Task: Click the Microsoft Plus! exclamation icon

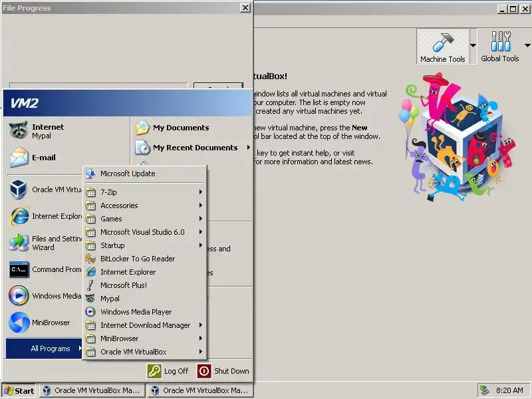Action: point(90,285)
